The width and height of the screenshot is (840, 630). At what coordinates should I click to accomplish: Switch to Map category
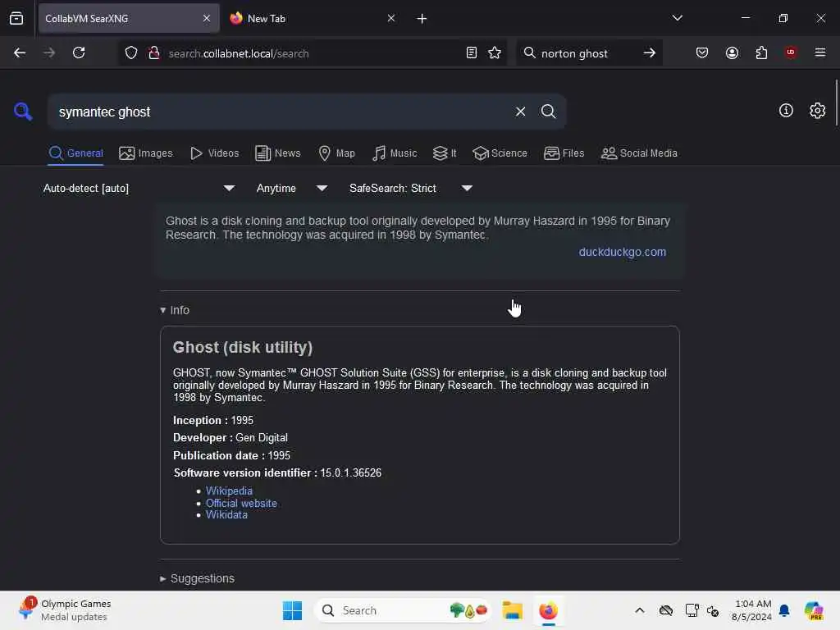336,153
